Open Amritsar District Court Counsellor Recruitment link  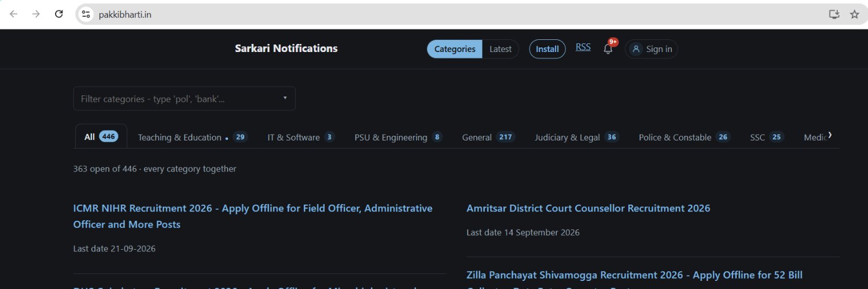click(589, 208)
